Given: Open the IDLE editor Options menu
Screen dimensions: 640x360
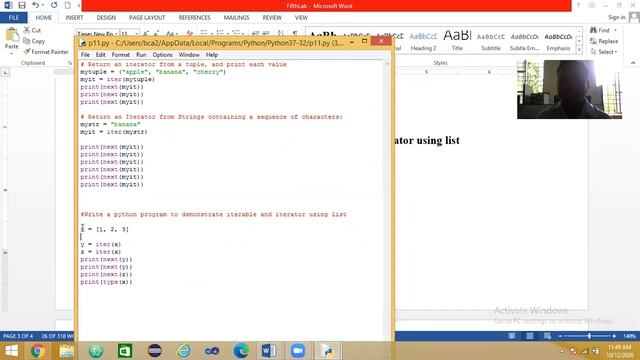Looking at the screenshot, I should click(162, 55).
